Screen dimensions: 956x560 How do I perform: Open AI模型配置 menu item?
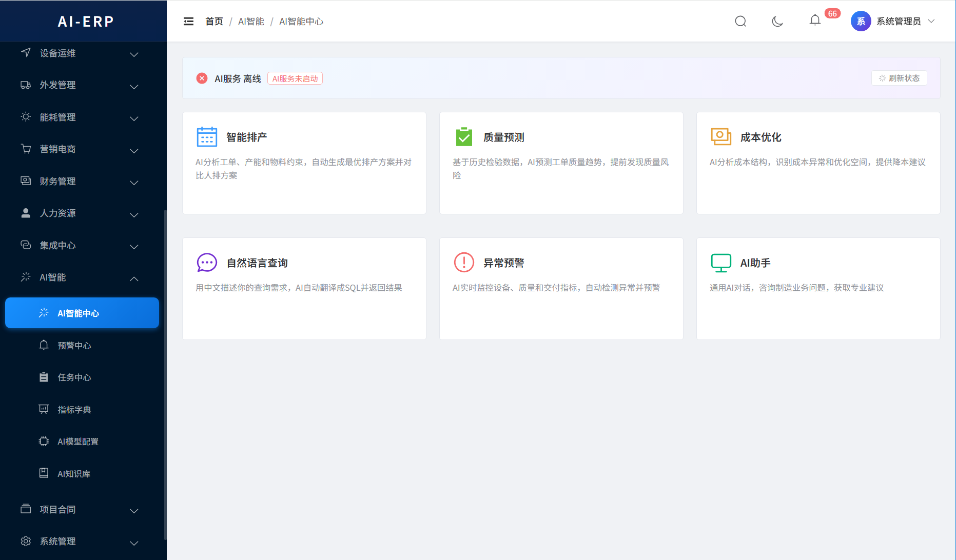pyautogui.click(x=82, y=441)
